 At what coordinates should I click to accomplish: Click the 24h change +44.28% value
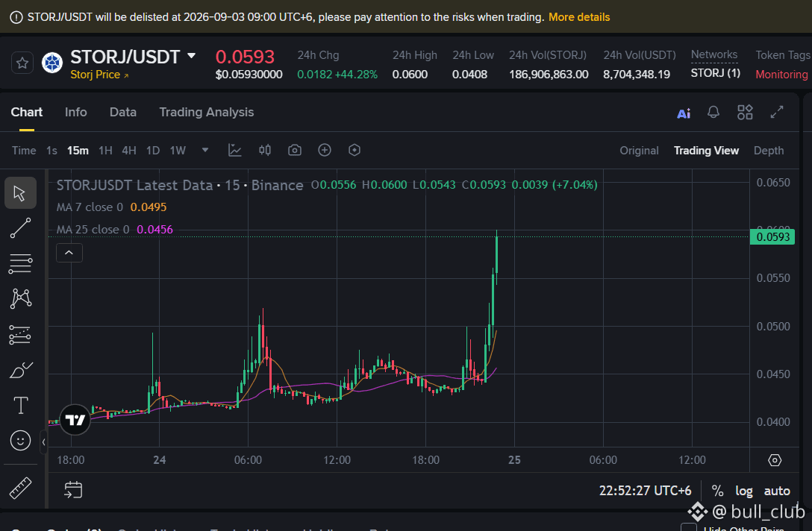point(356,75)
